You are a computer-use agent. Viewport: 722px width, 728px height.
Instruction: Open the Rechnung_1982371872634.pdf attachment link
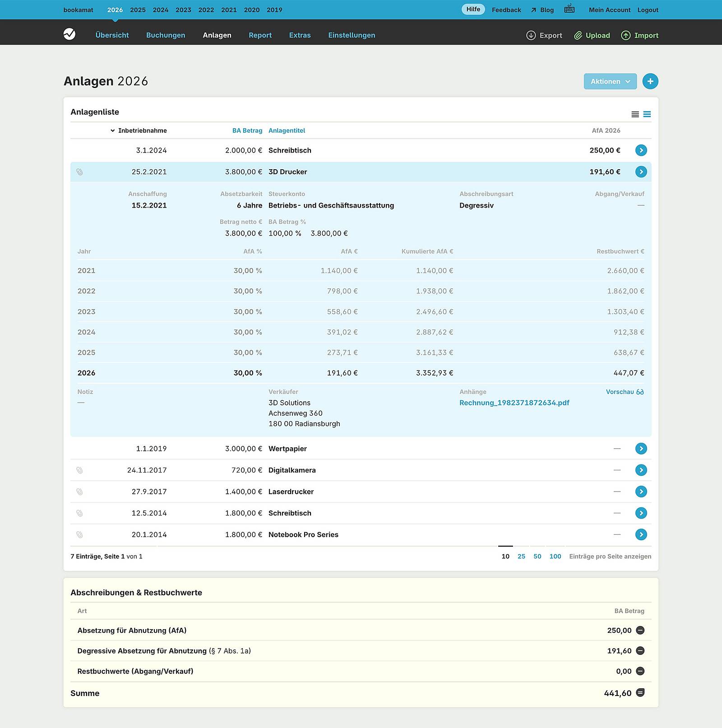tap(514, 403)
